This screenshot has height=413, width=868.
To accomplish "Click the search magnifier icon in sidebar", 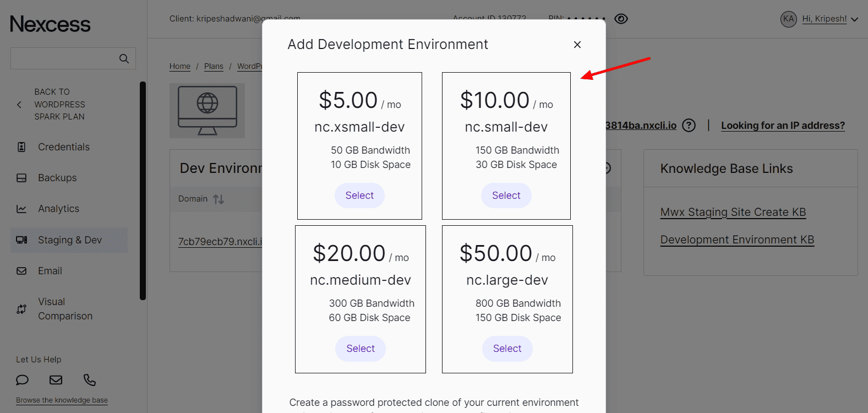I will (x=124, y=58).
